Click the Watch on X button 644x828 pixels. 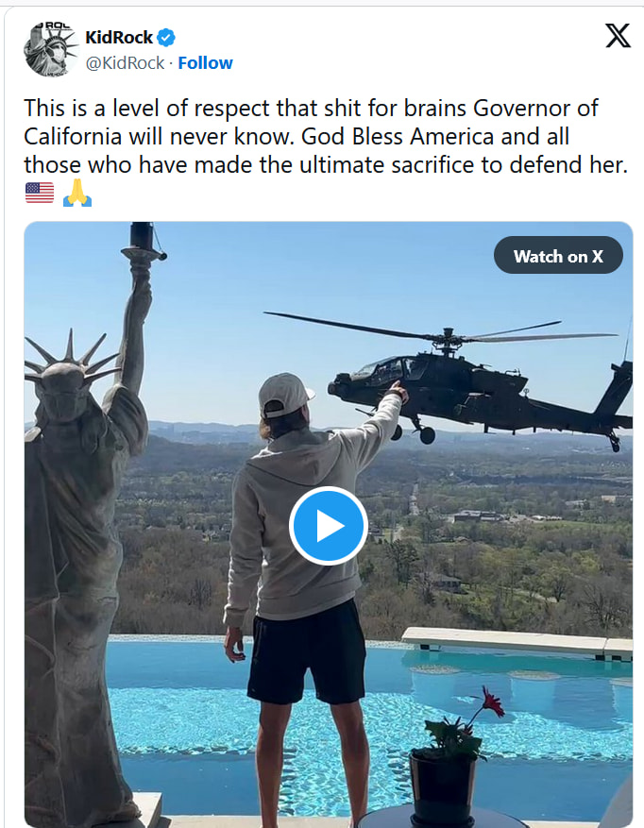click(557, 256)
